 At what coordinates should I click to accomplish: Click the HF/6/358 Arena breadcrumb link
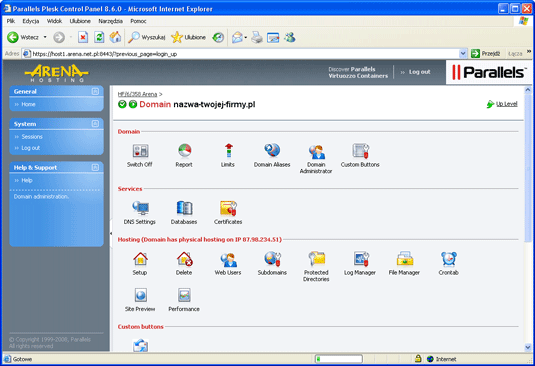(138, 94)
